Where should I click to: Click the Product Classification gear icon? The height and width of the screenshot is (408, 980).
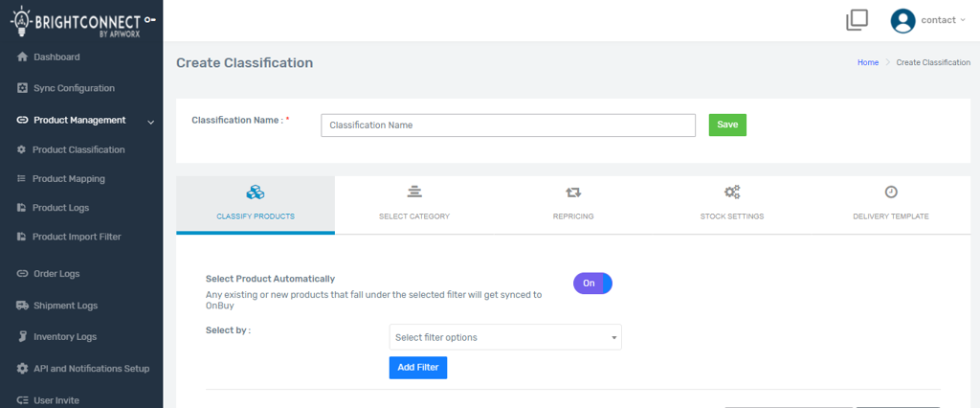point(21,149)
